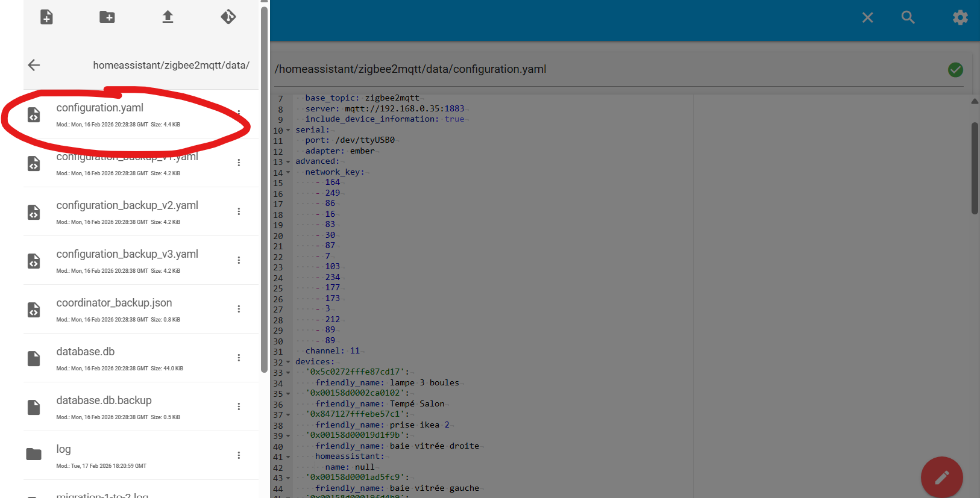The image size is (980, 498).
Task: Open the log folder
Action: [63, 450]
